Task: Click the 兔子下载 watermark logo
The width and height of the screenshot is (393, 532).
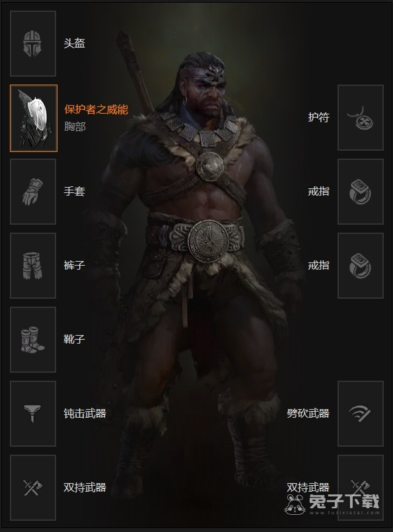Action: pos(332,504)
